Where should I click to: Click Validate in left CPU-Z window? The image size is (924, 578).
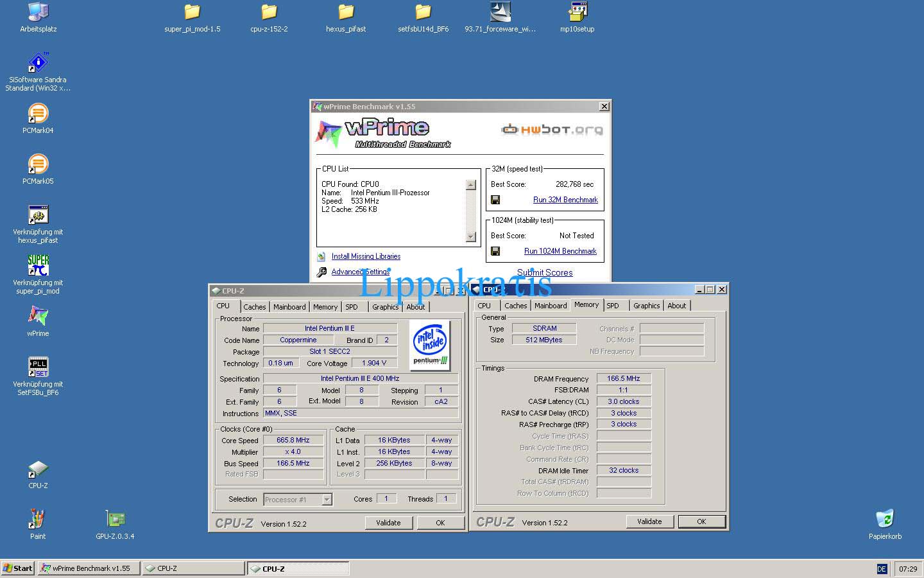click(388, 523)
